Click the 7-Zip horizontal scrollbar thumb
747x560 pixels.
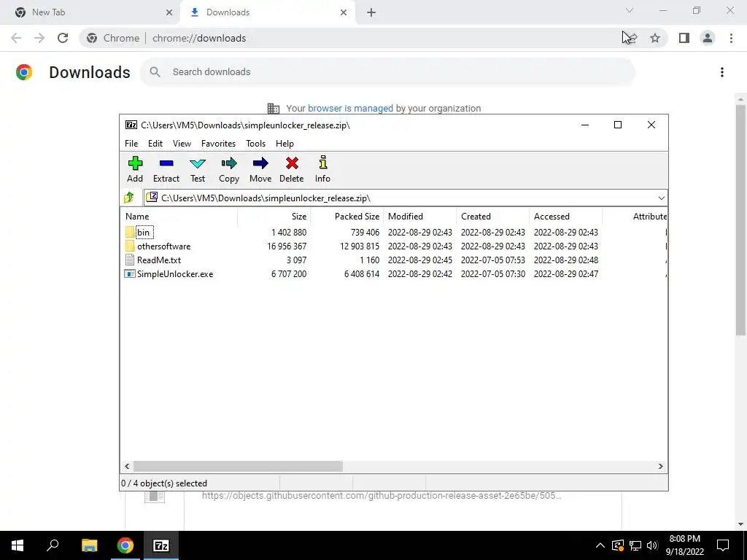[238, 466]
